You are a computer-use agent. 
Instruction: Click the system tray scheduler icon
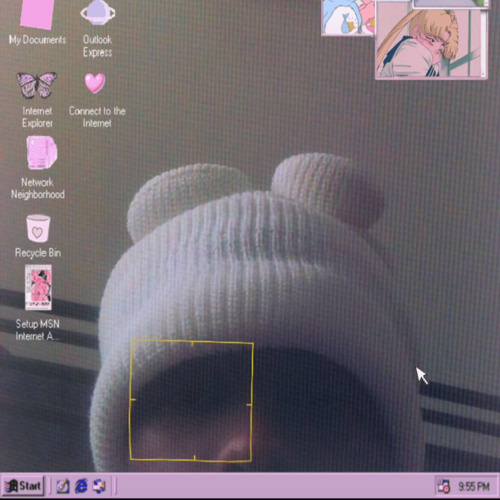point(444,487)
